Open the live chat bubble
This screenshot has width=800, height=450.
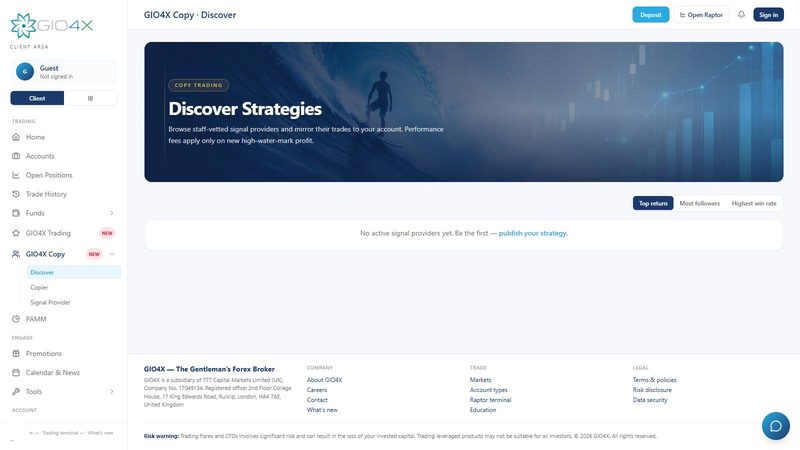click(x=776, y=426)
